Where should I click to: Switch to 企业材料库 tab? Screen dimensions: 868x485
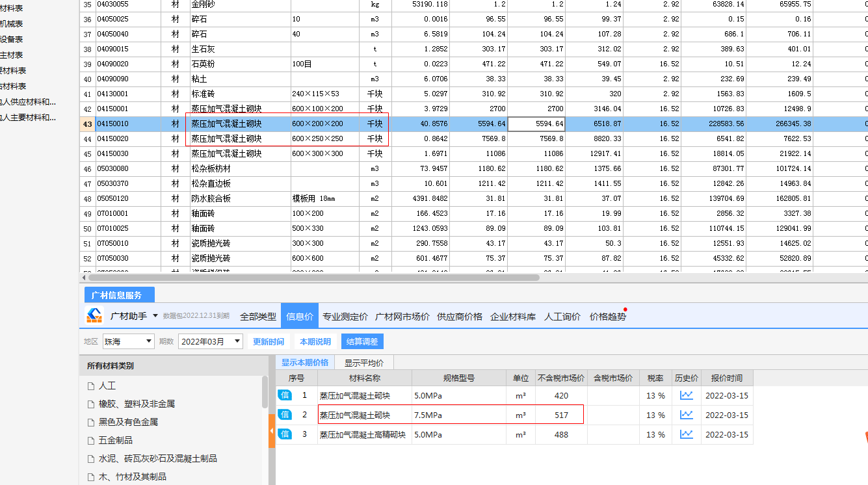coord(513,317)
